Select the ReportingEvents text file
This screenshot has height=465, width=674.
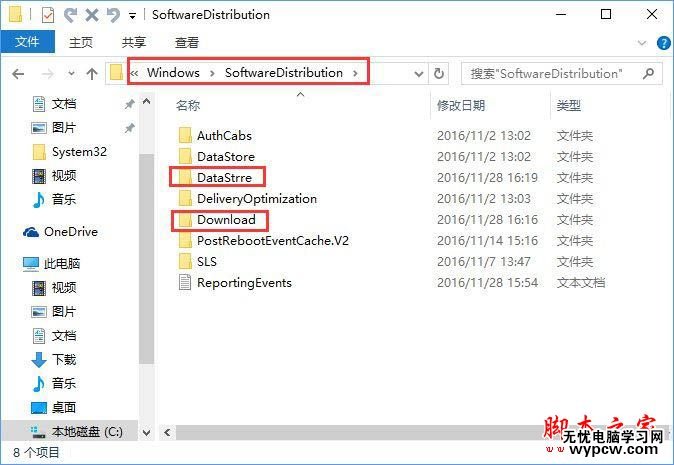tap(245, 283)
